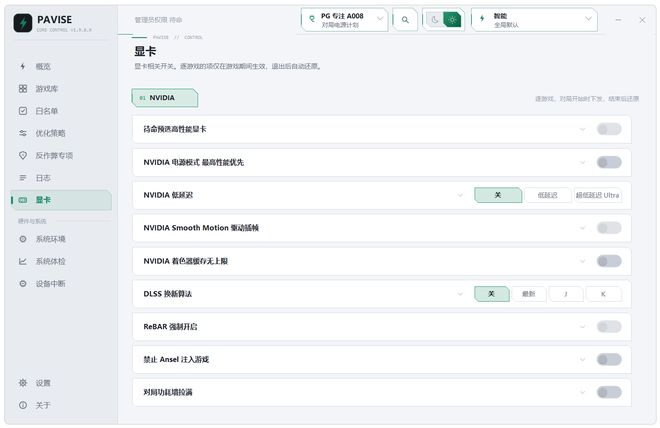Expand ReBAR 强制开启 row chevron

pos(583,327)
